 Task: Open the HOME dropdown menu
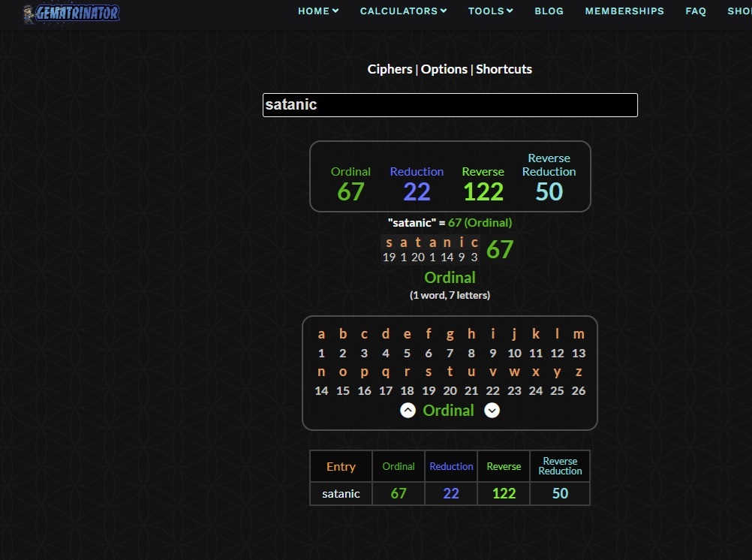click(318, 11)
